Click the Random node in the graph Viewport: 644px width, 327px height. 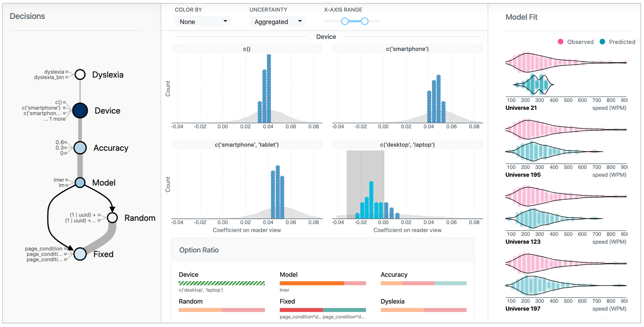coord(112,218)
